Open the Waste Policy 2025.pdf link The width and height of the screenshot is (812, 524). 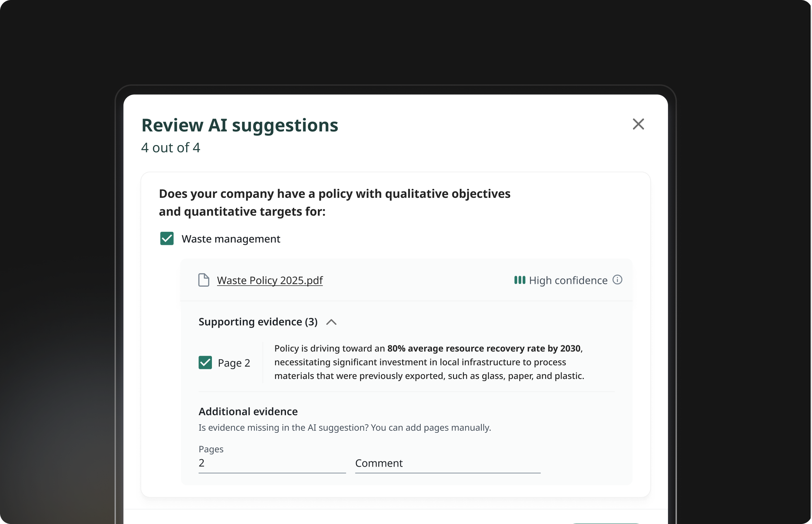(270, 281)
